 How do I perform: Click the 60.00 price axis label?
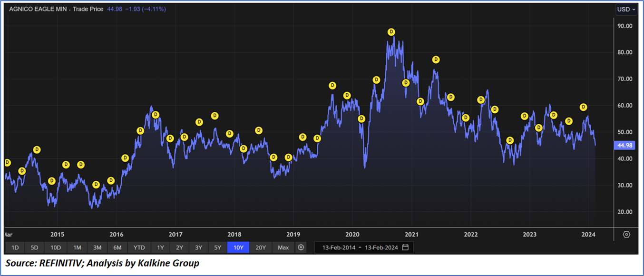tap(624, 106)
